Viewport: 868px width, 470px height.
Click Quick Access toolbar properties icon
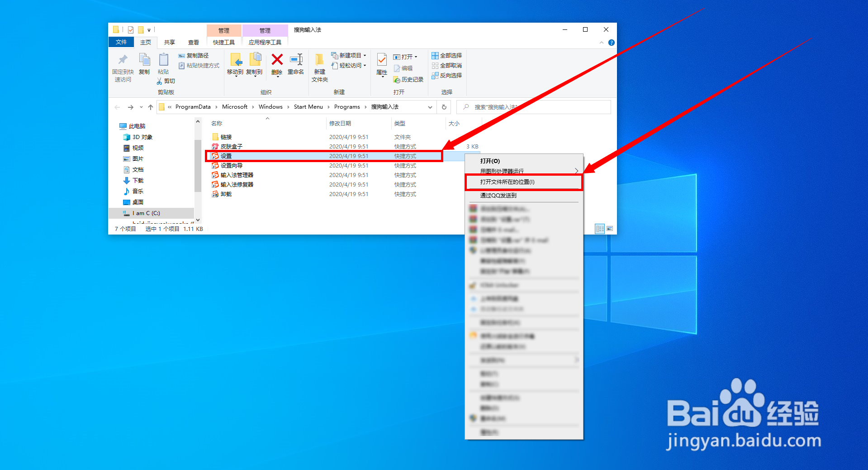tap(131, 30)
